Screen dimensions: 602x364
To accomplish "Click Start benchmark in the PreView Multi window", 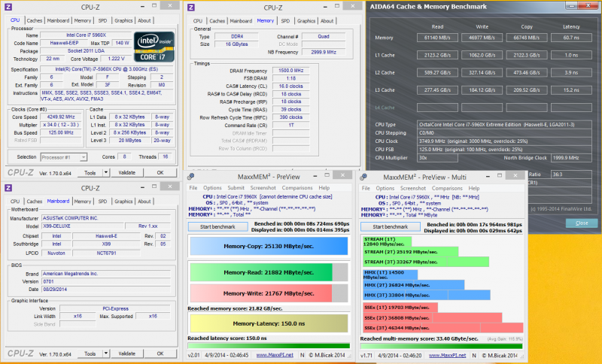I will pyautogui.click(x=388, y=226).
